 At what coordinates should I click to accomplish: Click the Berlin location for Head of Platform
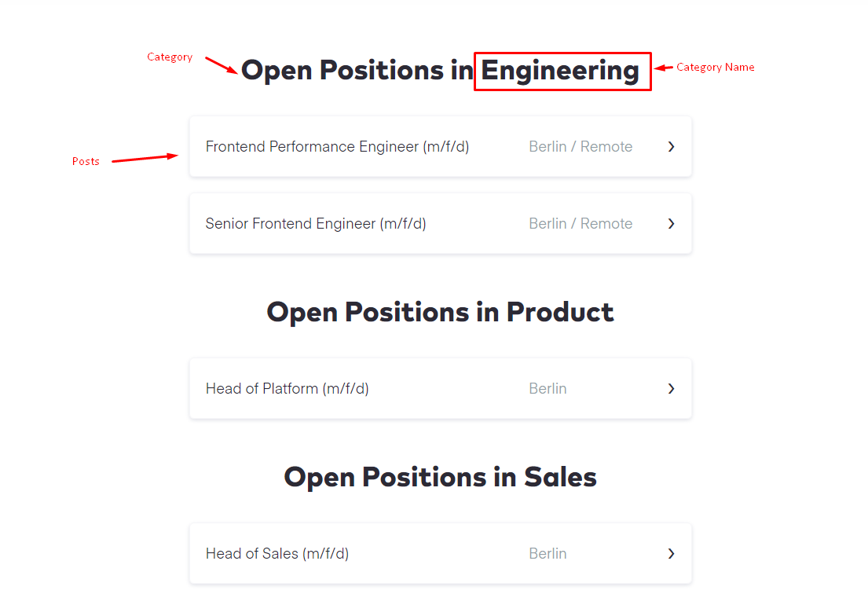(x=548, y=388)
